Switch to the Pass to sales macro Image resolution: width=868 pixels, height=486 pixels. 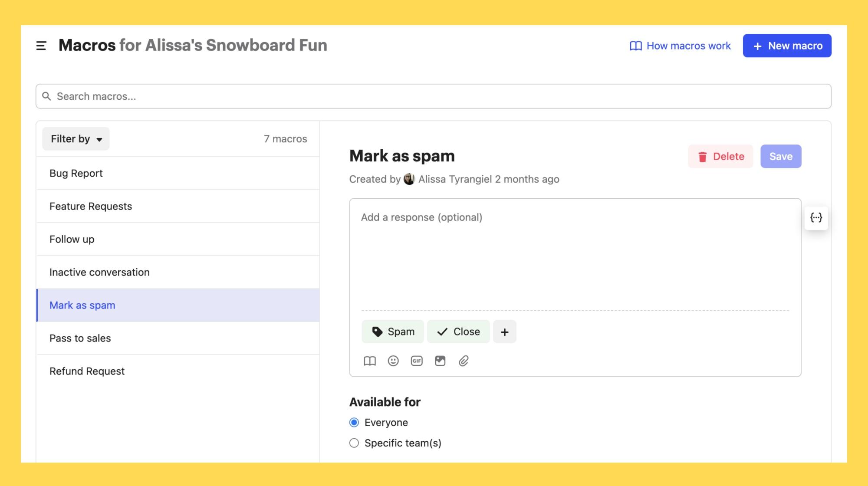(x=80, y=338)
